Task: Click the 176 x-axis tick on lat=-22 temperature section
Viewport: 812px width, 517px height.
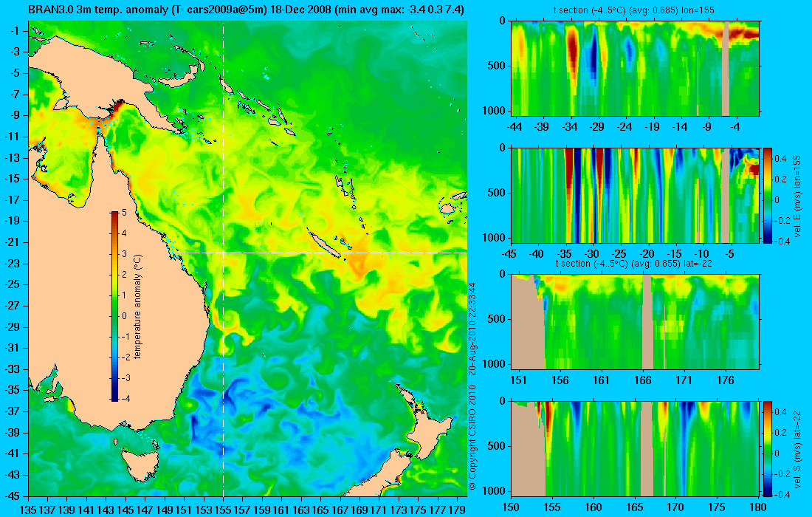Action: tap(726, 380)
